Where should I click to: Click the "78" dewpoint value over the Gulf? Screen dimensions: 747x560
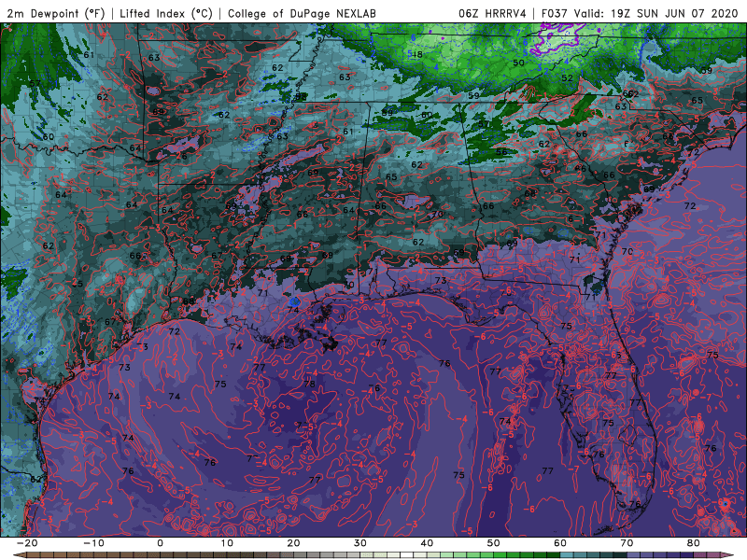tap(309, 384)
